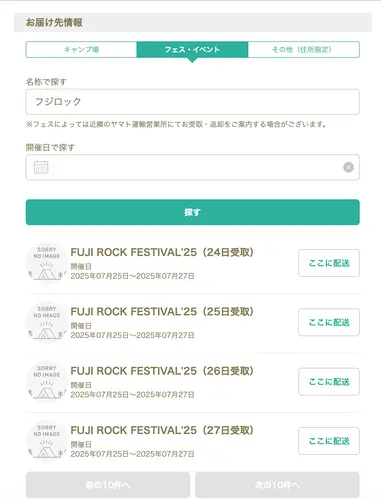Screen dimensions: 381x500
Task: Choose ここに配送 for the 27日受取 festival
Action: 329,441
